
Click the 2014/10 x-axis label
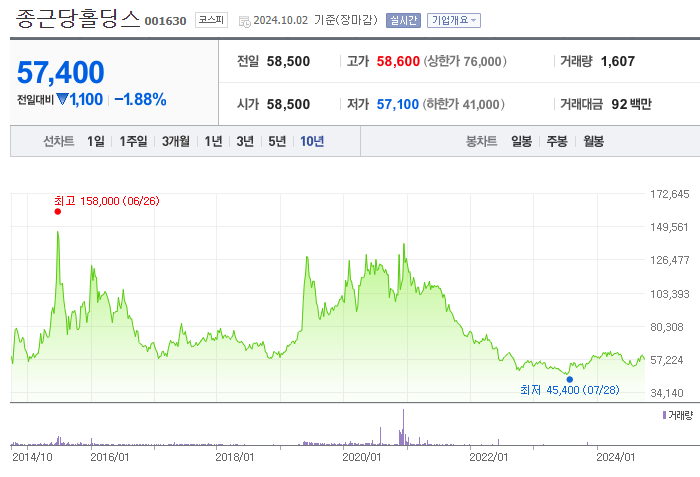32,457
